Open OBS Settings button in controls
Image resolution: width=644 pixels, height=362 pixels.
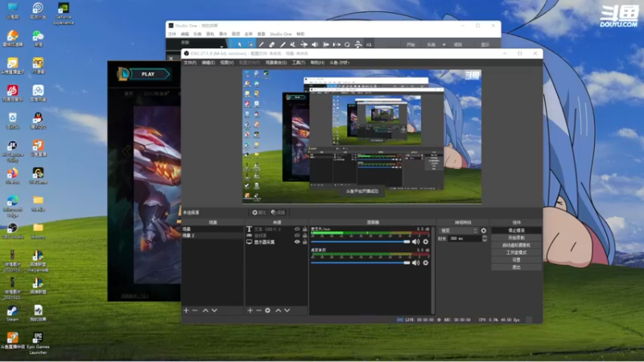516,260
